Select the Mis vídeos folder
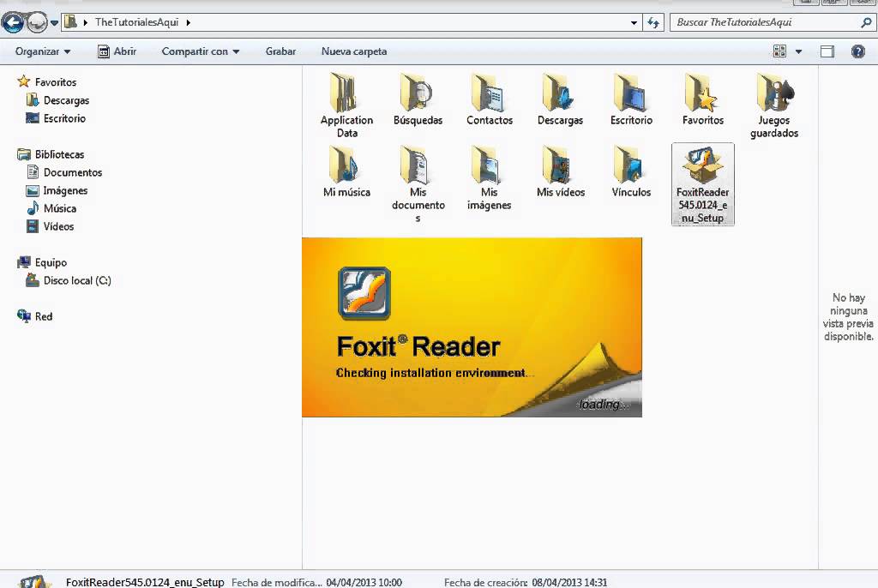The height and width of the screenshot is (588, 878). coord(560,171)
